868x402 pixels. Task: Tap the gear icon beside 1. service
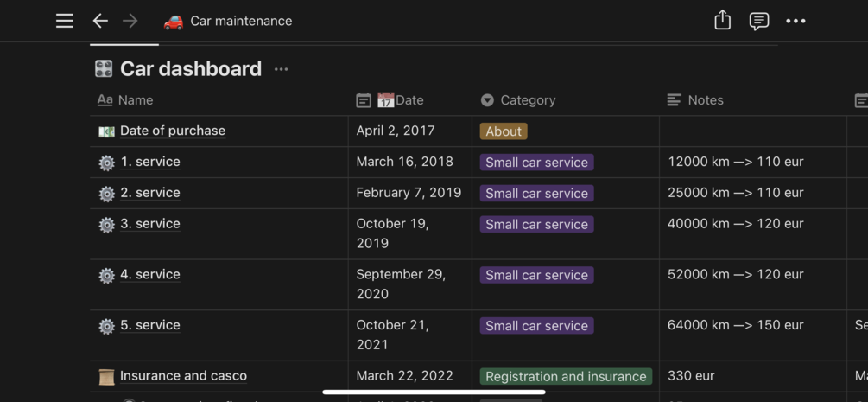tap(106, 163)
